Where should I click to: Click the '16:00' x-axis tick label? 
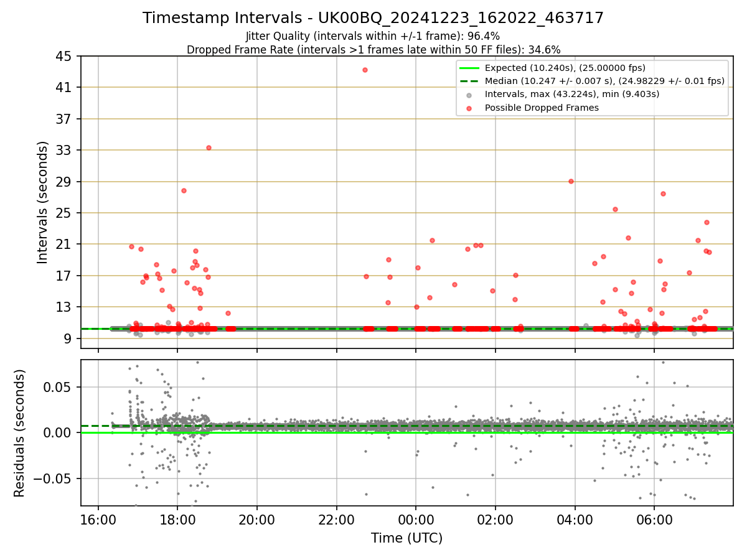[x=98, y=520]
